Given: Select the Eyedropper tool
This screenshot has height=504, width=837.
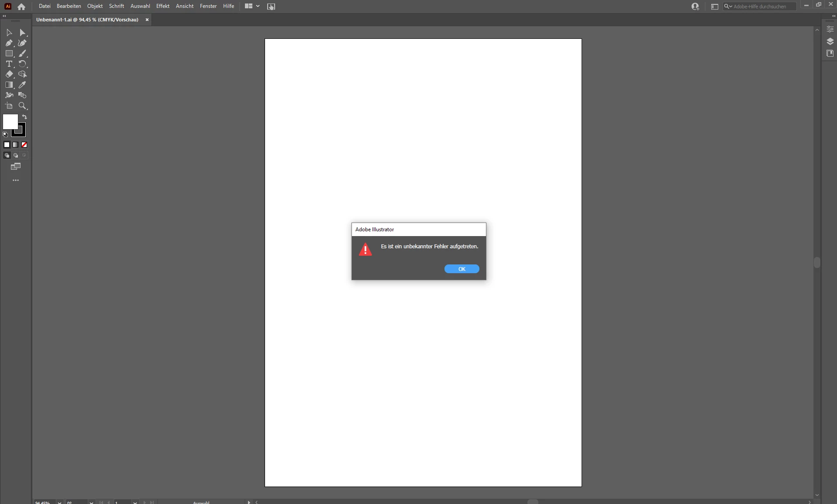Looking at the screenshot, I should pyautogui.click(x=23, y=85).
